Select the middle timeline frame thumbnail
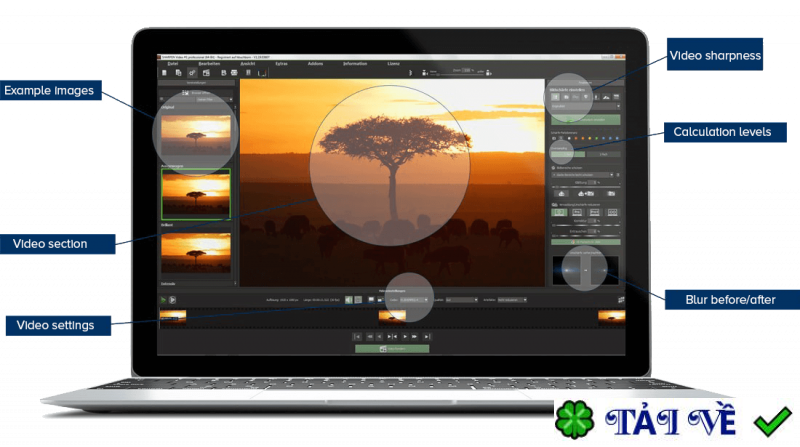The image size is (800, 447). [x=392, y=317]
